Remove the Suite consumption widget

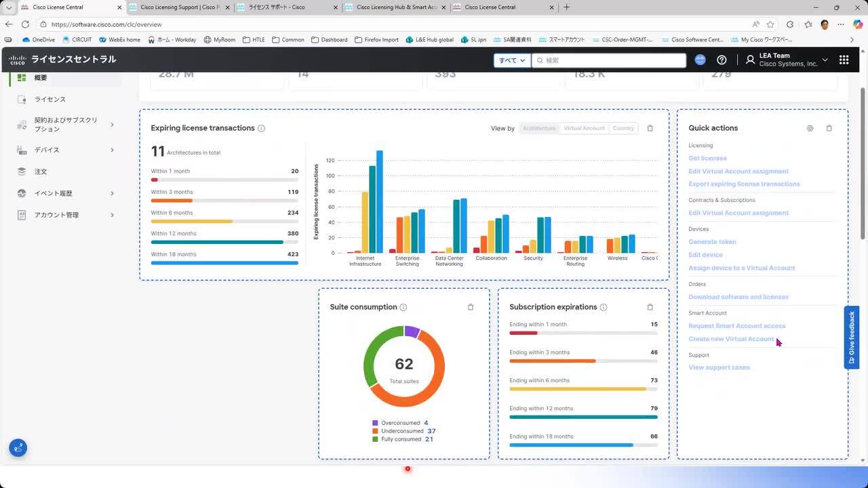pyautogui.click(x=471, y=307)
